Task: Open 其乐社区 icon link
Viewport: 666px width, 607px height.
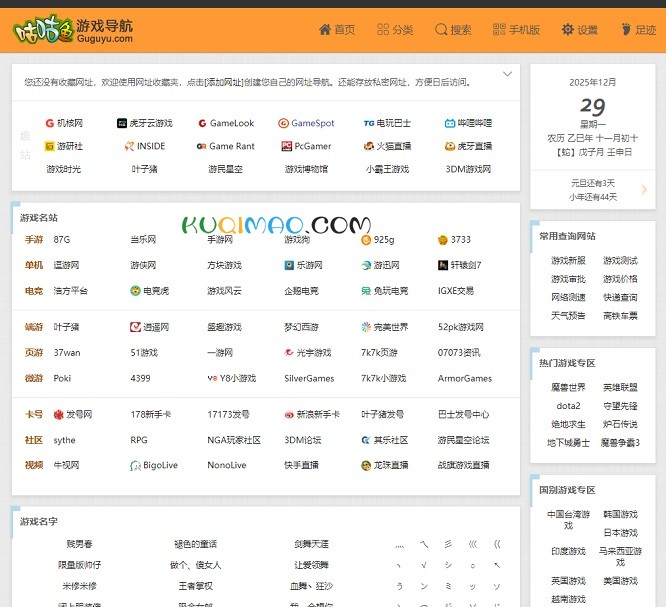Action: (384, 440)
